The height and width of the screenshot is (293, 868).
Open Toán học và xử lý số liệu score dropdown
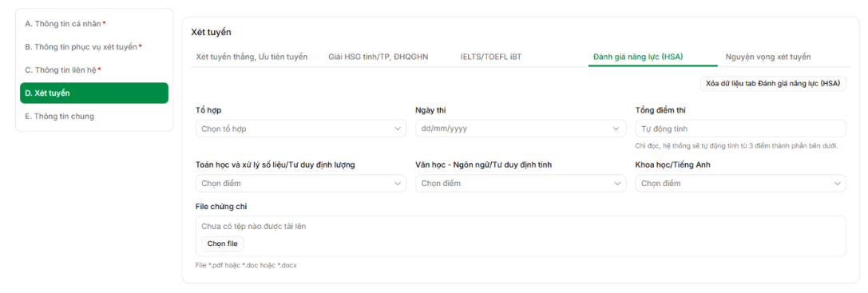pos(300,184)
